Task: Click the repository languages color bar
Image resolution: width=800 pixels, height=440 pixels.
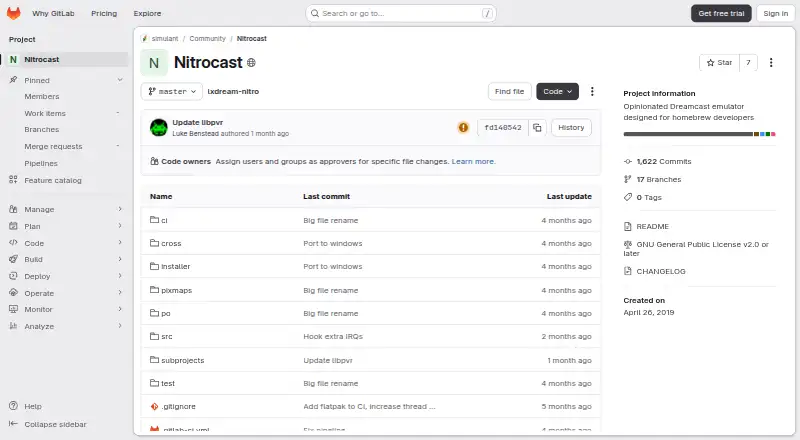Action: pyautogui.click(x=699, y=134)
